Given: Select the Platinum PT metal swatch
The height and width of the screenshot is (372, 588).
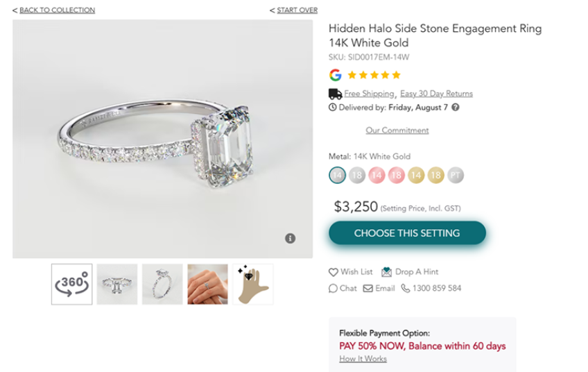Looking at the screenshot, I should coord(456,176).
